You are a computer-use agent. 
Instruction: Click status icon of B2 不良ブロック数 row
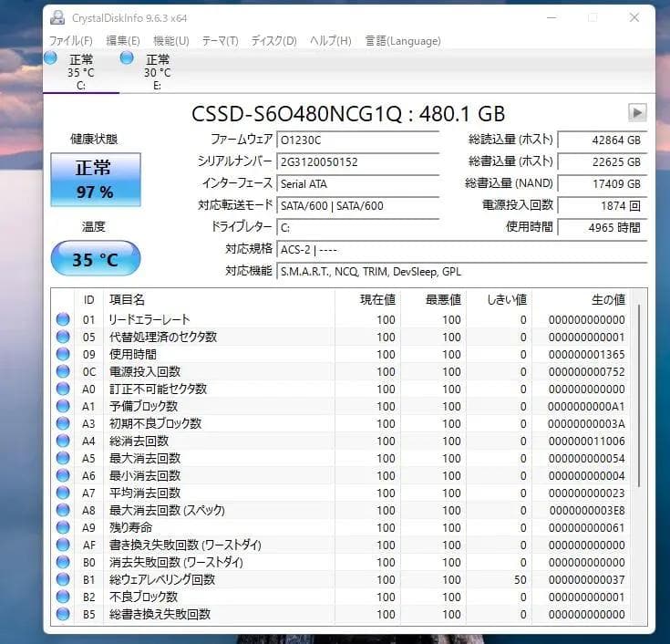coord(63,597)
